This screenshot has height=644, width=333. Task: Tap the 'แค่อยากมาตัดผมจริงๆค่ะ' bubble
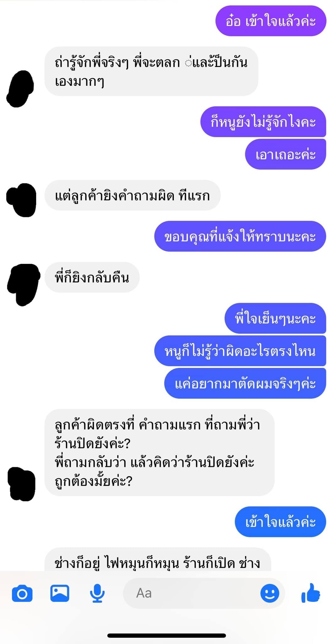245,383
